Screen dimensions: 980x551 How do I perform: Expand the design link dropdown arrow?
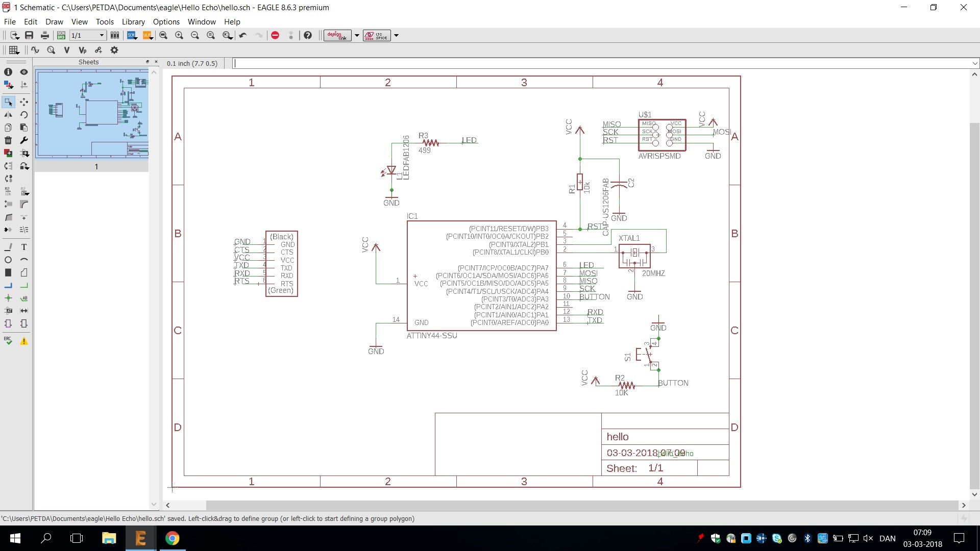pyautogui.click(x=357, y=35)
